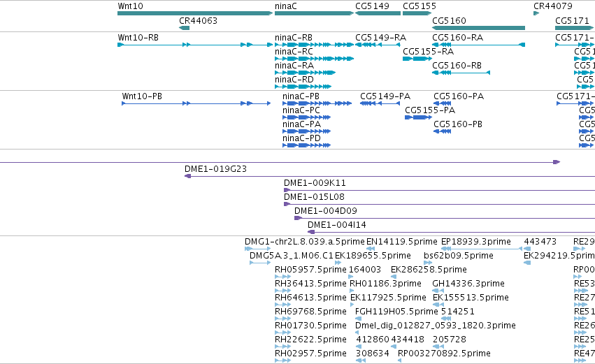This screenshot has height=364, width=595.
Task: Select transcript ninaC-RC
Action: (314, 59)
